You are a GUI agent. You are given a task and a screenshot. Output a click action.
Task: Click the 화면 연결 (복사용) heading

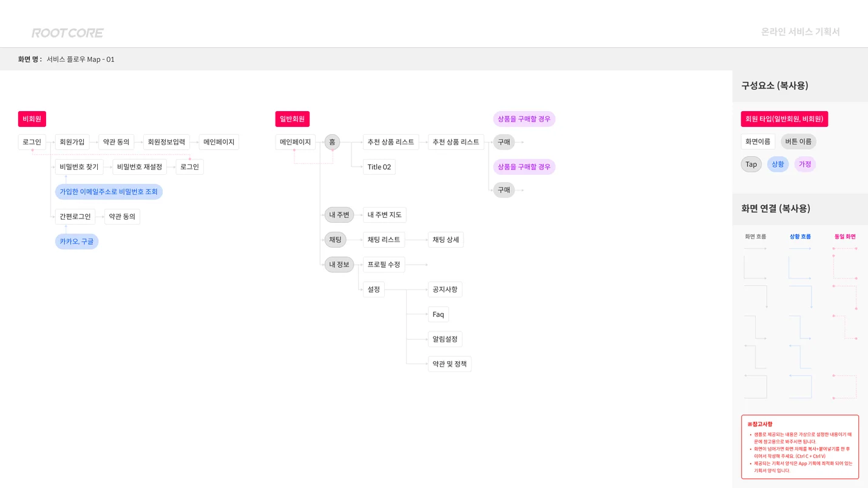point(776,208)
